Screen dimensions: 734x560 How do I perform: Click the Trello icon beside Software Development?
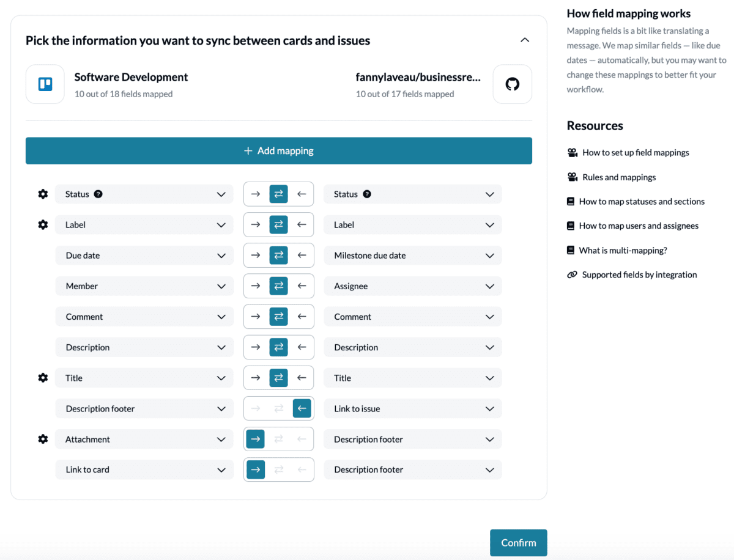[45, 84]
